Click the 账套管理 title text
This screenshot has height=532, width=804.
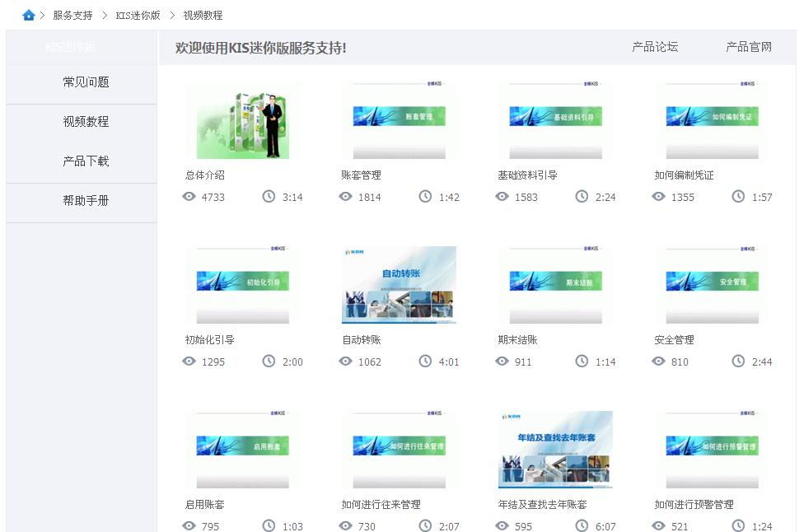point(362,175)
